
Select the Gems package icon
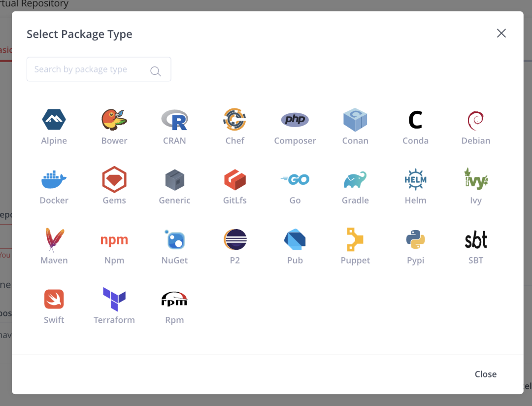[x=114, y=179]
